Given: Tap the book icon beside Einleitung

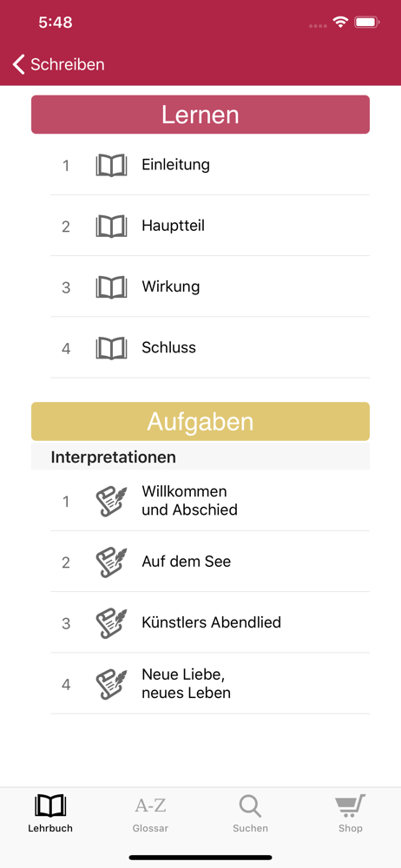Looking at the screenshot, I should click(x=111, y=165).
